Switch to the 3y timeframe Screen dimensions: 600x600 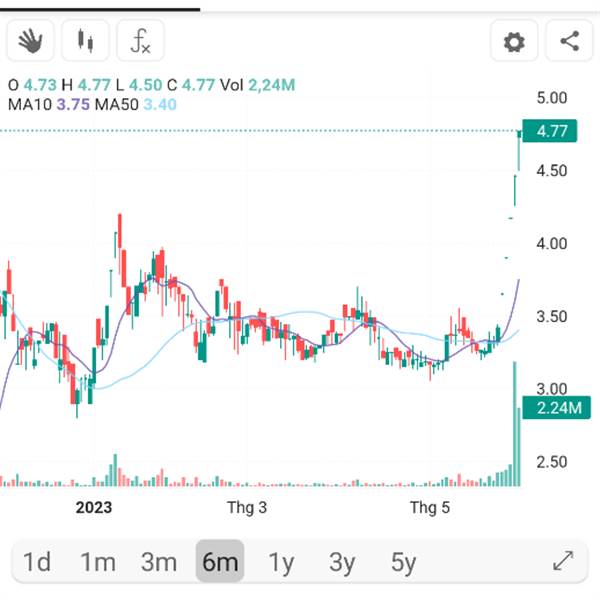[342, 562]
